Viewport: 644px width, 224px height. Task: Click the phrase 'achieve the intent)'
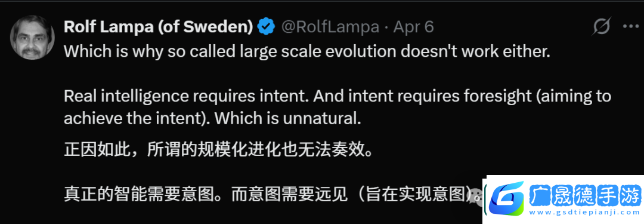click(137, 119)
